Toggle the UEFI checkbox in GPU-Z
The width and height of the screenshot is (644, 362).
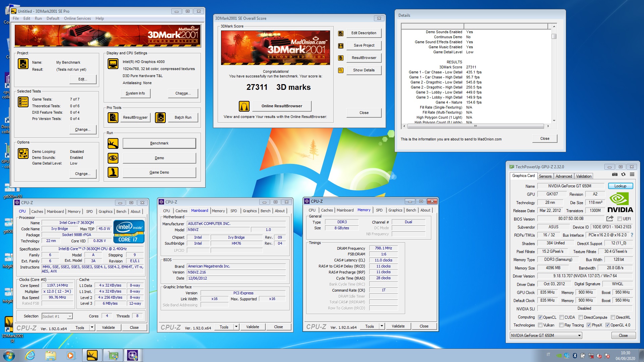click(x=620, y=219)
